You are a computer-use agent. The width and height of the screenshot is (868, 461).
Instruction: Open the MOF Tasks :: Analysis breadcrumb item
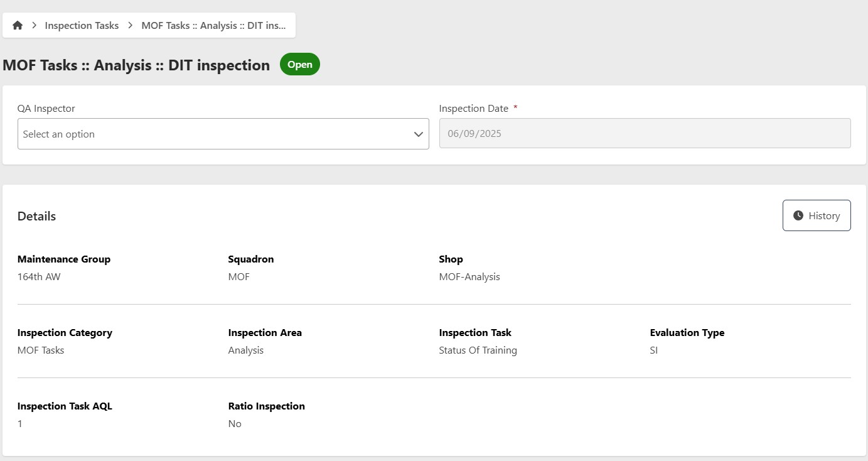pyautogui.click(x=213, y=26)
